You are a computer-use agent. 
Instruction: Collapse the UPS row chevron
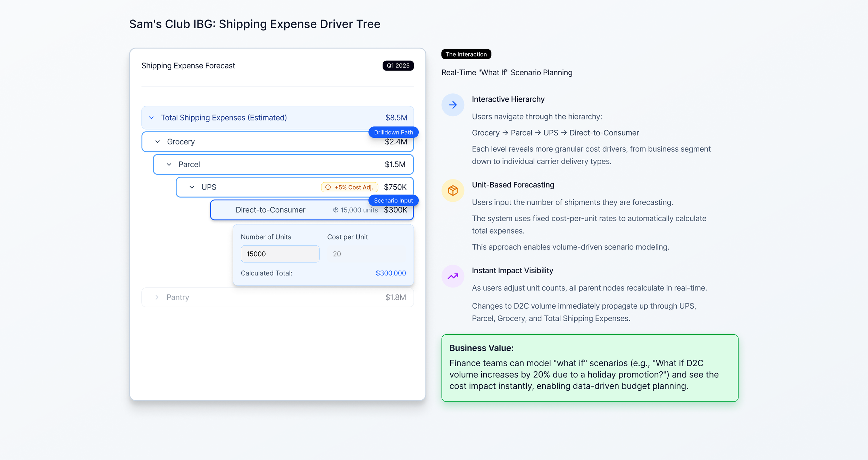192,187
